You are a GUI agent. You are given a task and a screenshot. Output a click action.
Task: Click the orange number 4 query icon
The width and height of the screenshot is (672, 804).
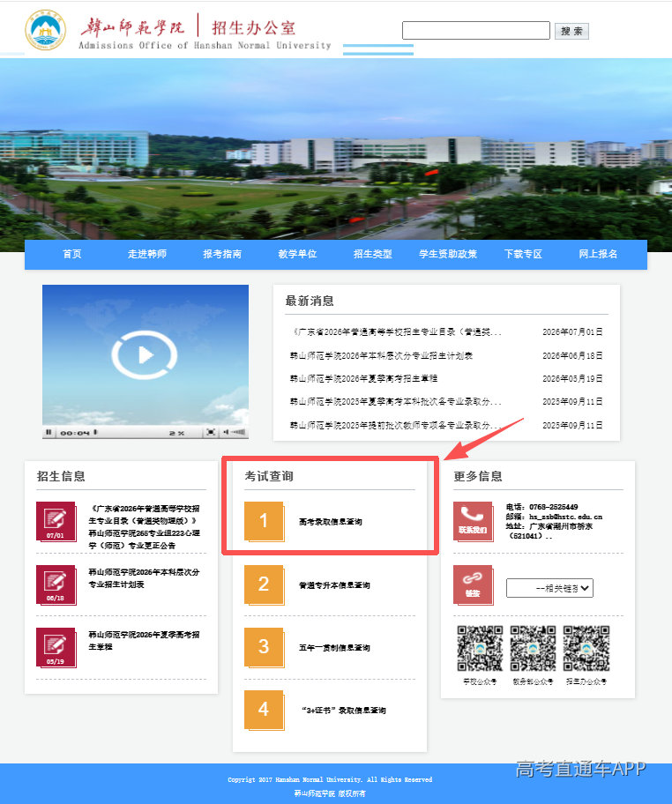(x=264, y=711)
